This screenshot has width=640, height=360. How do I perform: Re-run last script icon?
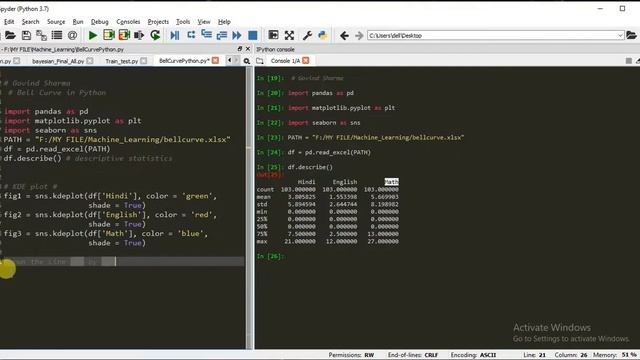(x=155, y=36)
